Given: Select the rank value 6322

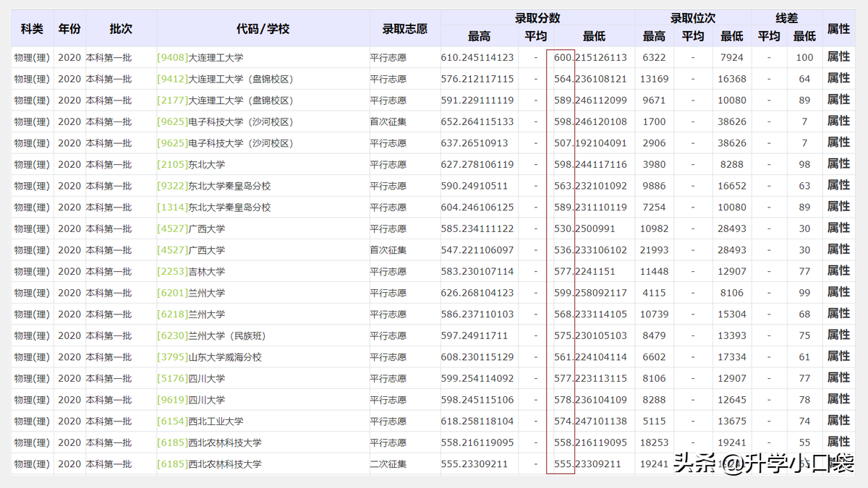Looking at the screenshot, I should pos(654,58).
